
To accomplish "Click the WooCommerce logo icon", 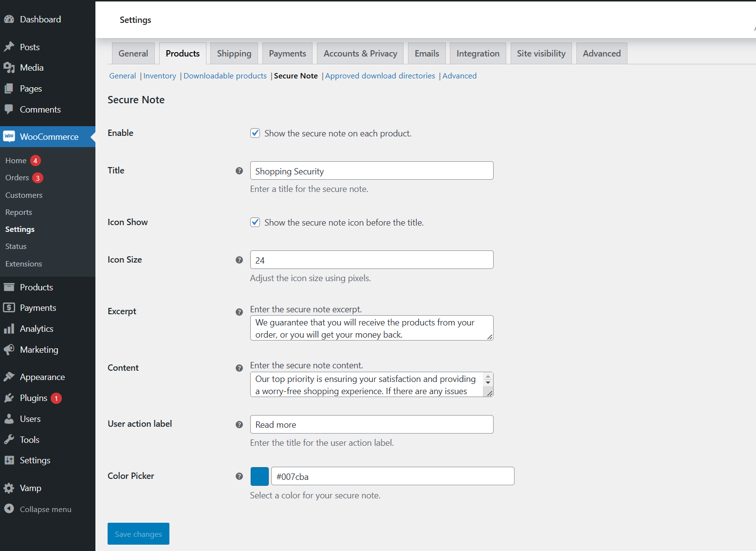I will [9, 136].
